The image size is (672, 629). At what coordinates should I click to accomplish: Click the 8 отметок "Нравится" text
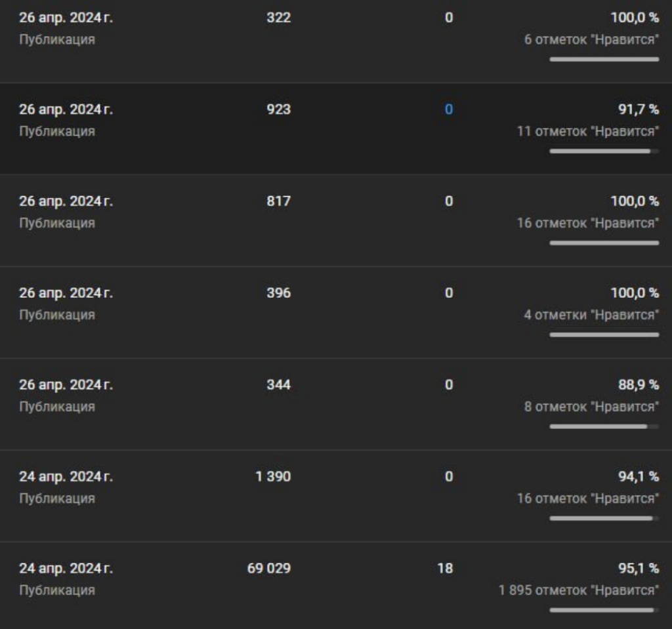[591, 407]
